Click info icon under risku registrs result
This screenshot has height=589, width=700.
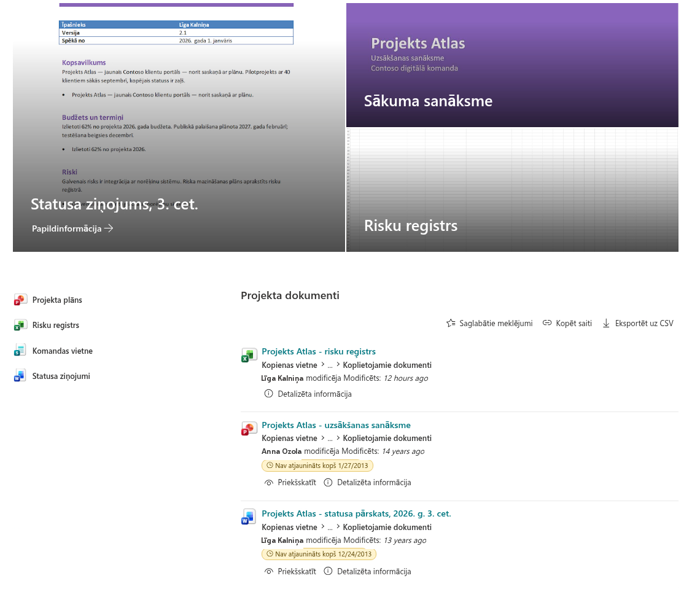click(x=268, y=394)
